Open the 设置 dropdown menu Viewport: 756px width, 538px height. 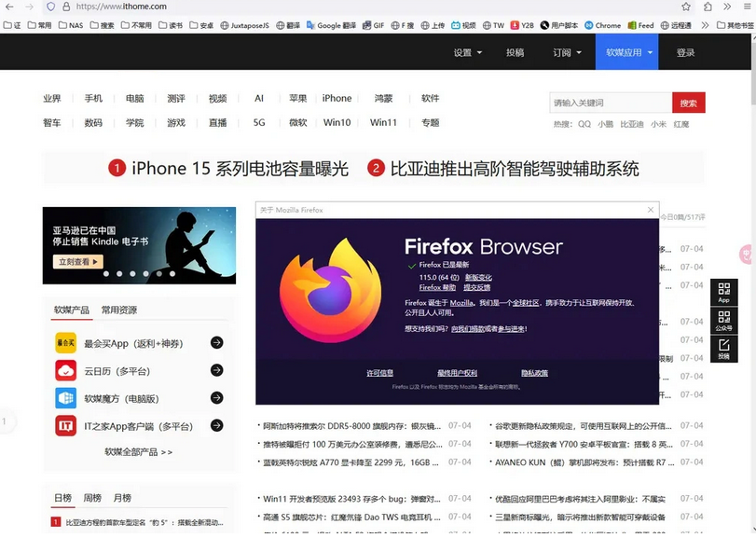pyautogui.click(x=463, y=53)
